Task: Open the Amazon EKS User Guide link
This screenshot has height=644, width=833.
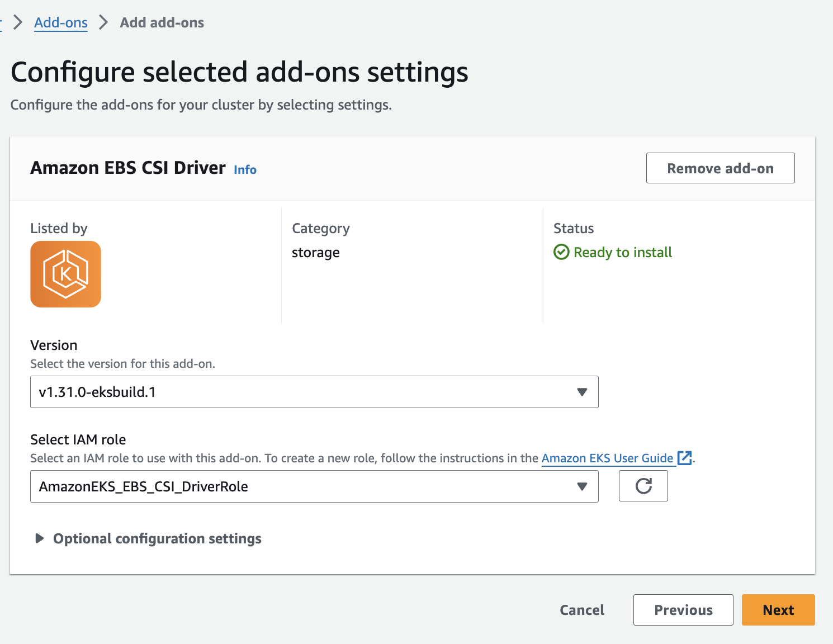Action: (x=607, y=458)
